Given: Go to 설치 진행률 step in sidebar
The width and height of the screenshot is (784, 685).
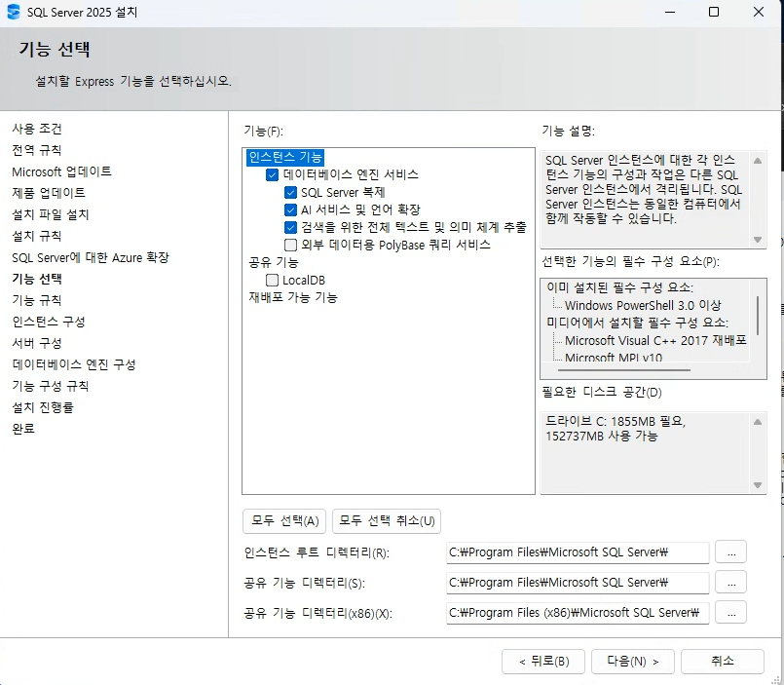Looking at the screenshot, I should coord(43,407).
